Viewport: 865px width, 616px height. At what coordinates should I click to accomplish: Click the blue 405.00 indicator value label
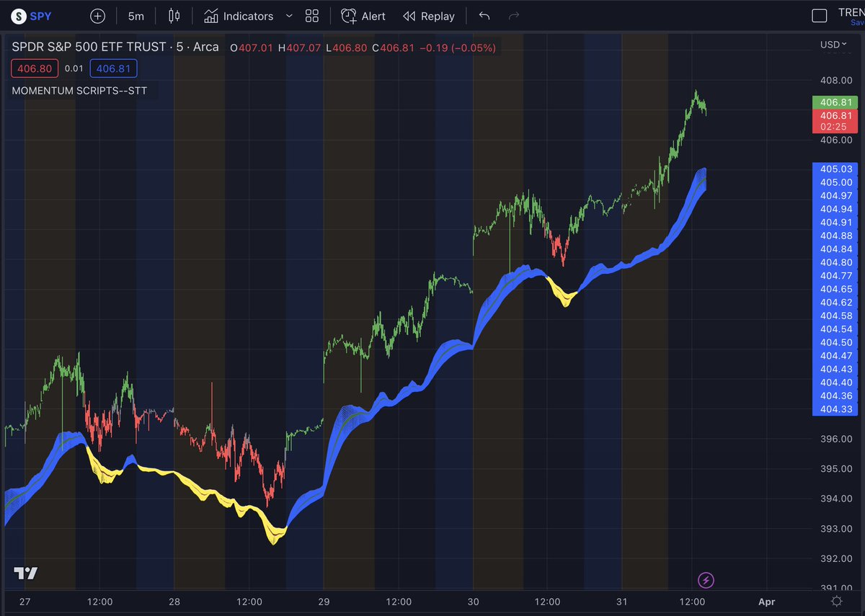click(x=835, y=182)
